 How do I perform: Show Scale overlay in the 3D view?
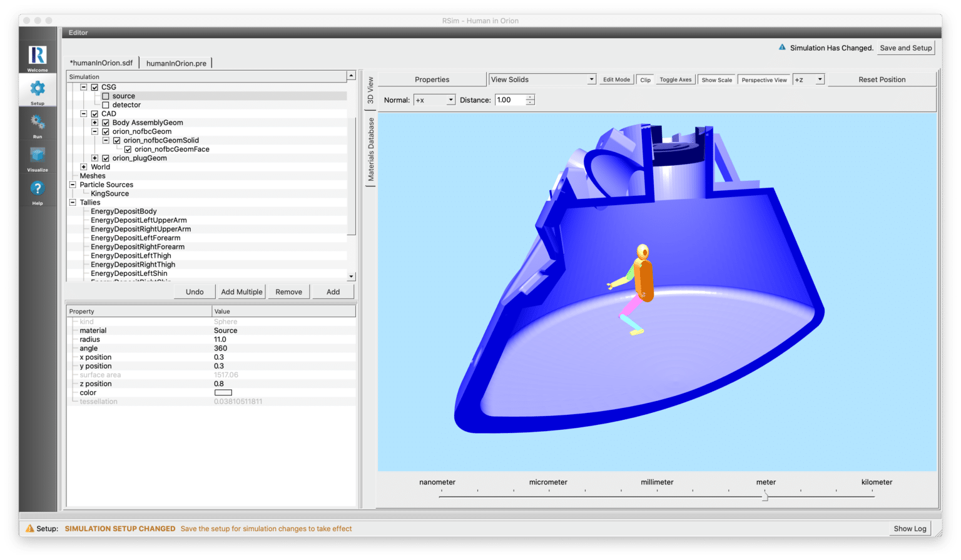[716, 79]
